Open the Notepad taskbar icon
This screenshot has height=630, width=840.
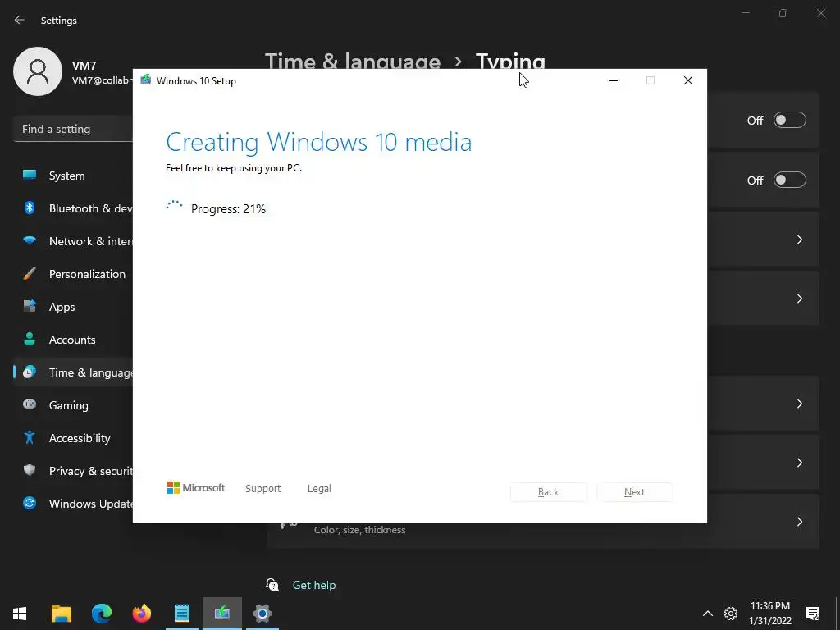click(x=182, y=614)
